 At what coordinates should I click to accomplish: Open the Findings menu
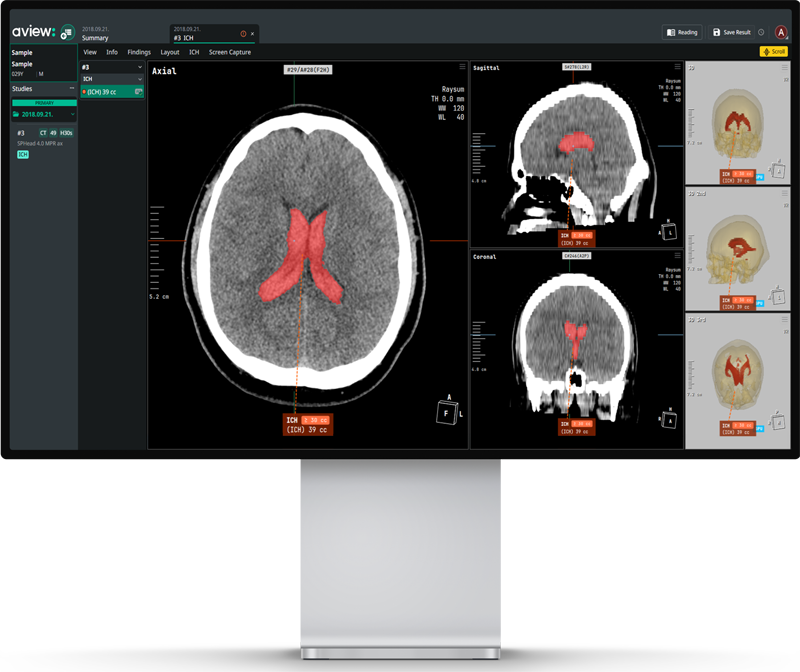[139, 52]
